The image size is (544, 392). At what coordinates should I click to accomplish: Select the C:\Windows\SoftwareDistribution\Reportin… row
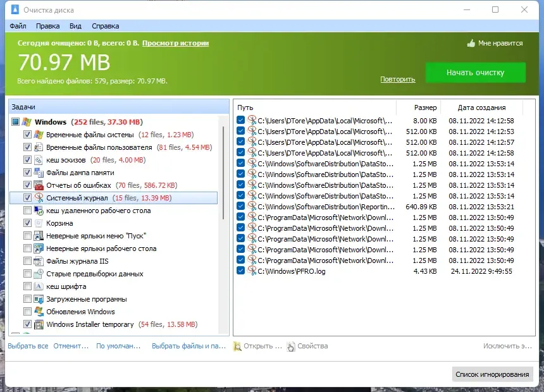[x=378, y=207]
